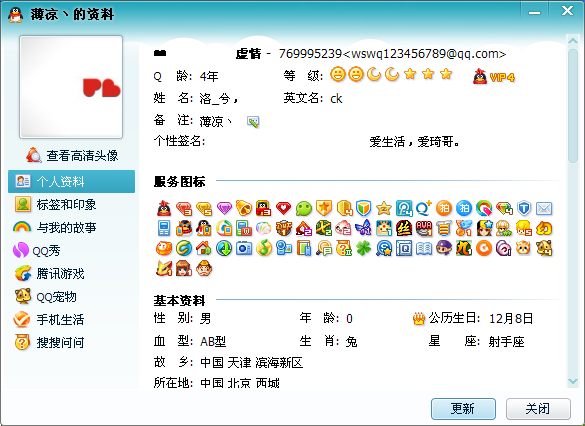Click the purple butterfly service icon
Image resolution: width=585 pixels, height=426 pixels.
tap(364, 228)
